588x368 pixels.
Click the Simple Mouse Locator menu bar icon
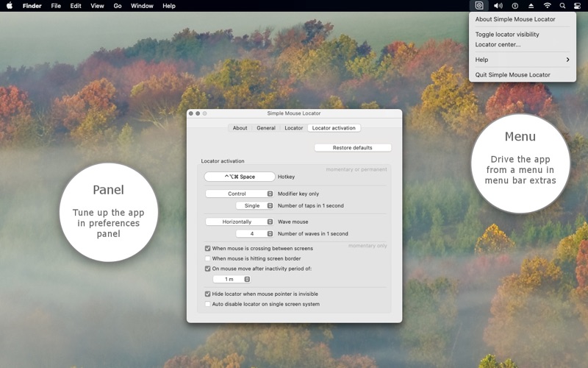[479, 6]
